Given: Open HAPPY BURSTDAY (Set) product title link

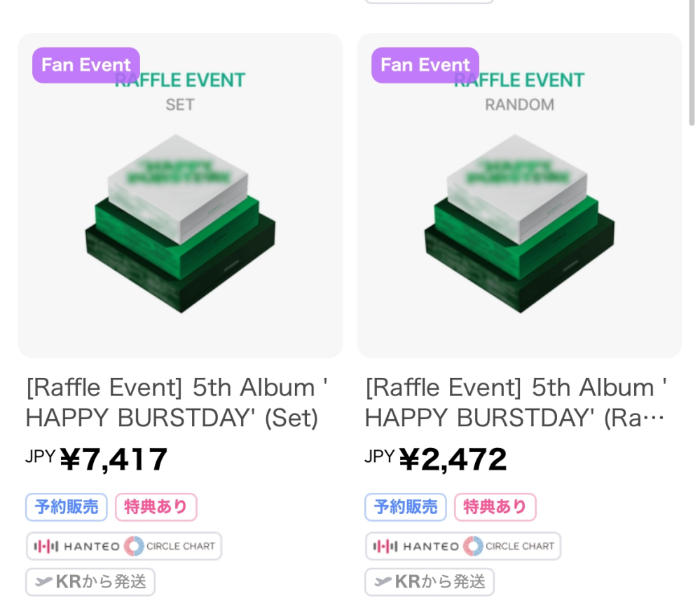Looking at the screenshot, I should (x=177, y=402).
